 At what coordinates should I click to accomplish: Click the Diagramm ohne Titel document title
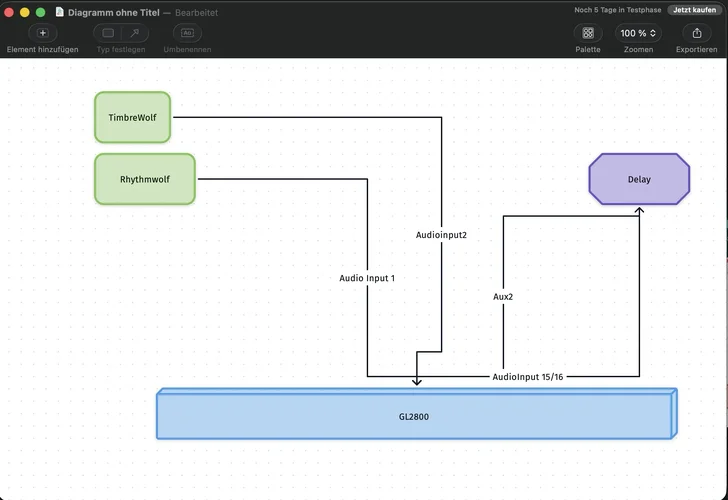click(x=113, y=12)
